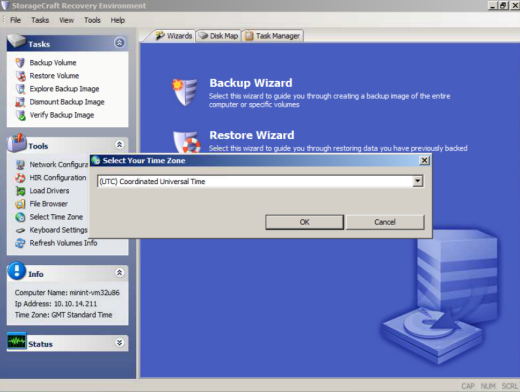Click the globe icon in dialog title bar
The height and width of the screenshot is (392, 520).
click(x=96, y=160)
